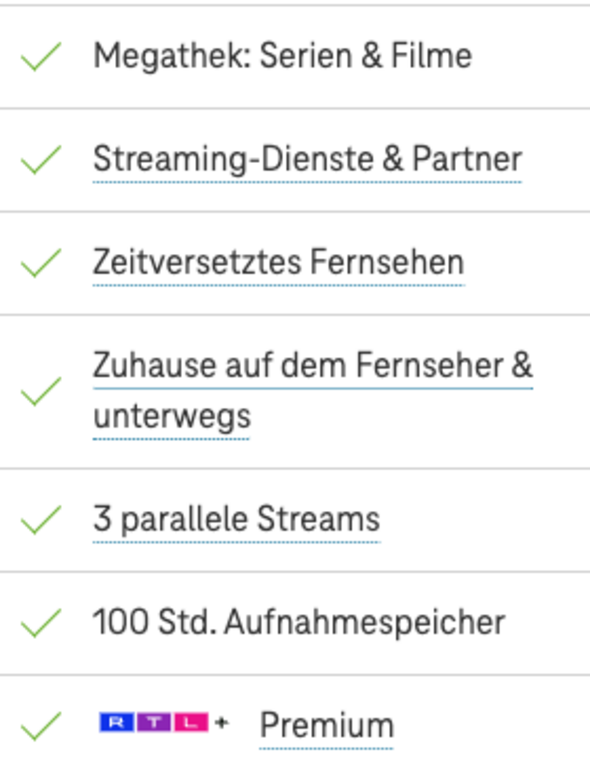Open the Zuhause auf dem Fernseher & link

click(313, 366)
